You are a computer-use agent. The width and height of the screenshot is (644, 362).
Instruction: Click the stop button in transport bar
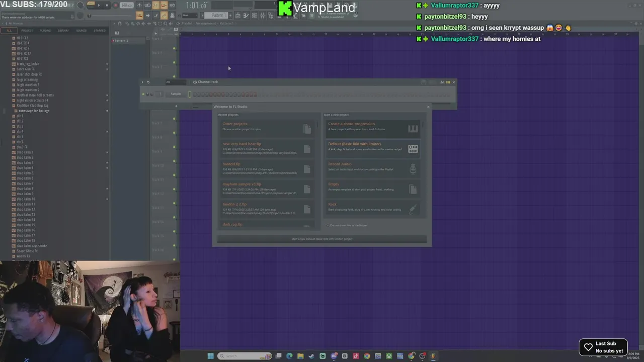[107, 5]
